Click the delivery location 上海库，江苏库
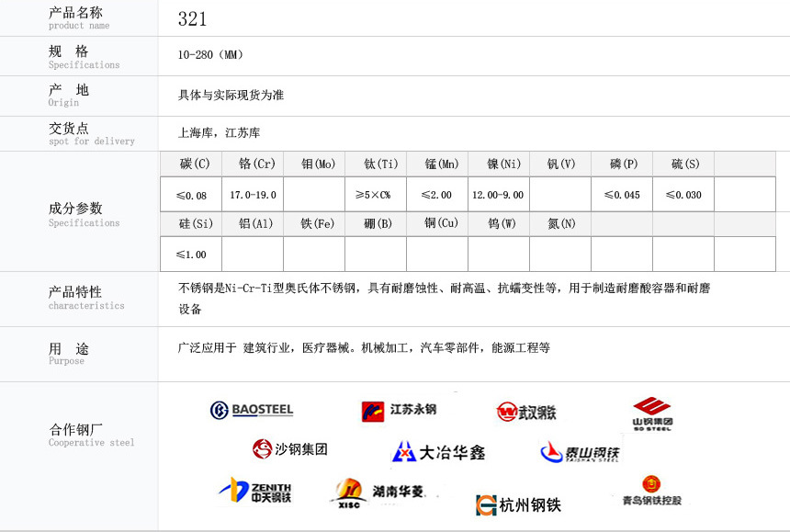The image size is (790, 532). tap(219, 133)
